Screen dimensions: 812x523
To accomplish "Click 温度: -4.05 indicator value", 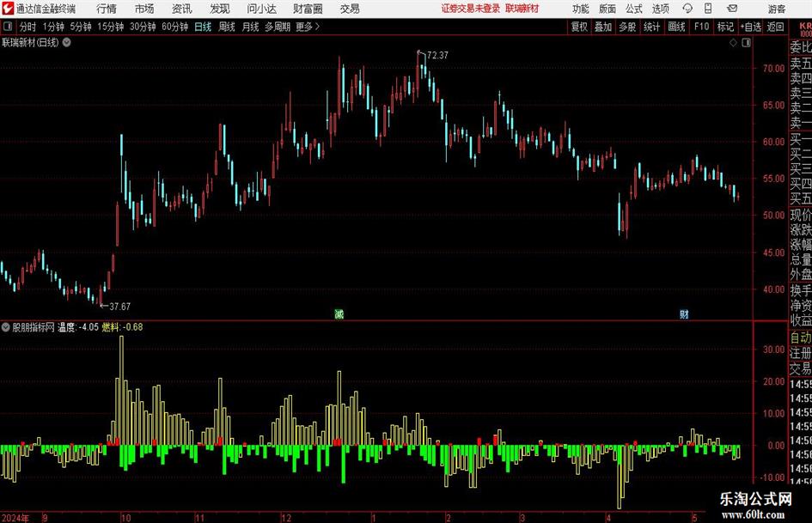I will [78, 327].
